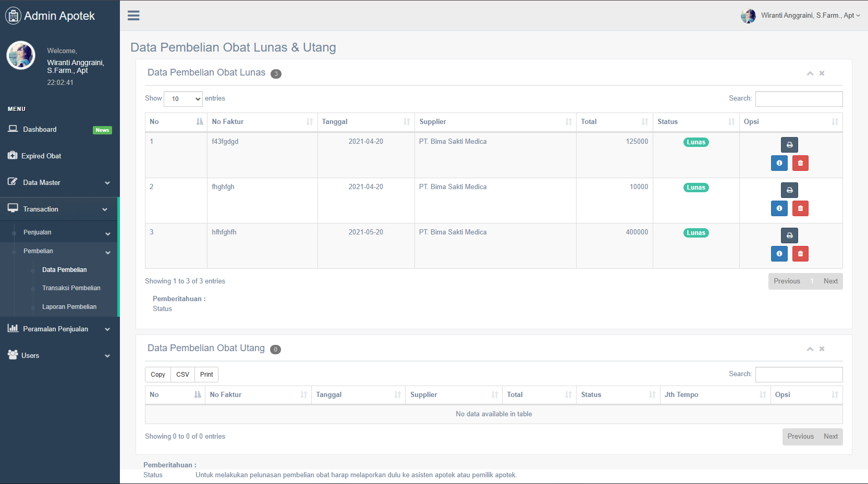
Task: Delete invoice hfhfghfh with trash icon
Action: pyautogui.click(x=800, y=254)
